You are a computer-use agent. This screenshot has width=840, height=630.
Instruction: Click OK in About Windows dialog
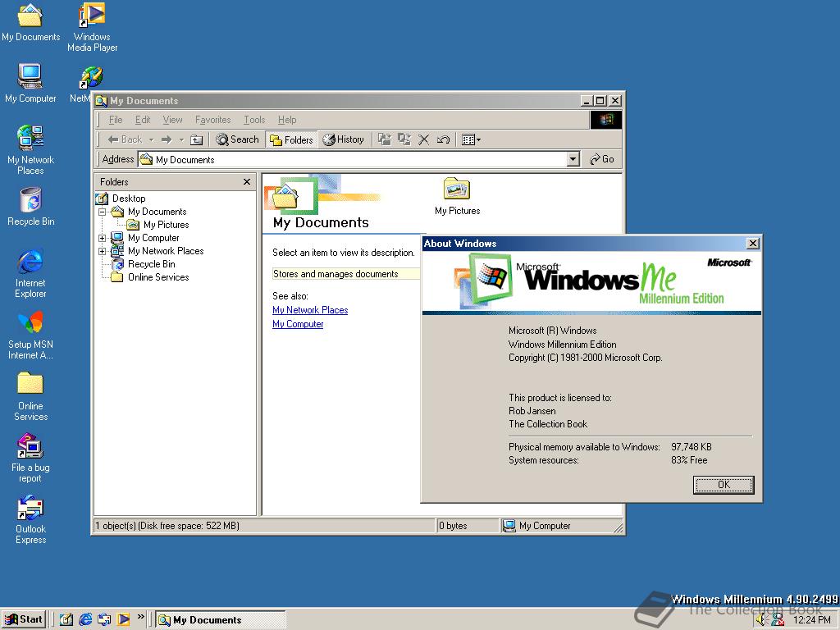[x=724, y=485]
